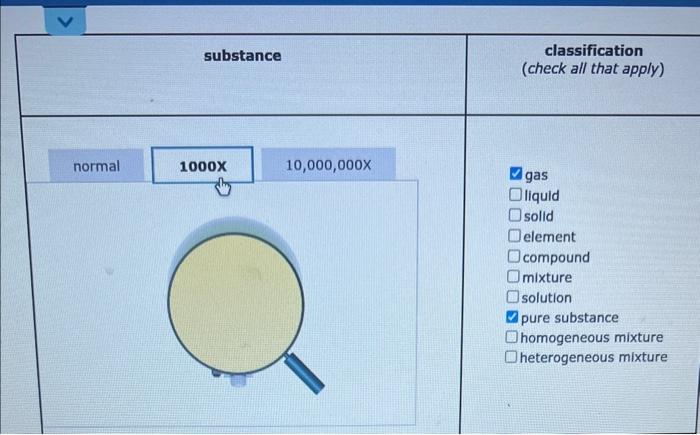The image size is (700, 435).
Task: Check the solid checkbox
Action: click(x=514, y=215)
